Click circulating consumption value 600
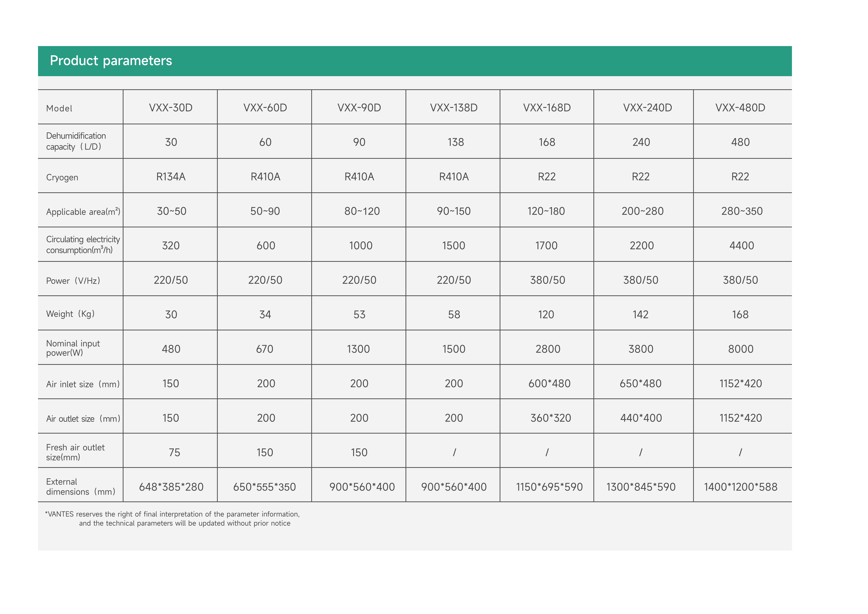This screenshot has width=868, height=614. tap(266, 246)
